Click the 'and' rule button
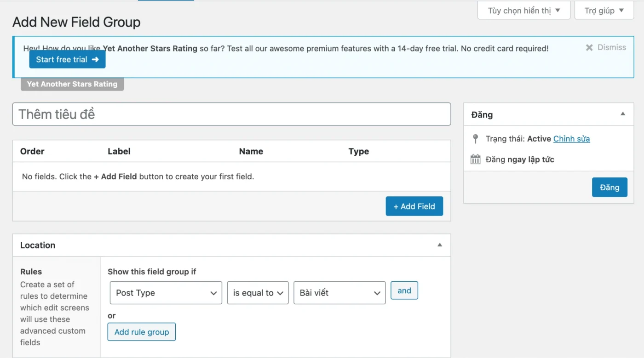This screenshot has height=358, width=644. [404, 290]
